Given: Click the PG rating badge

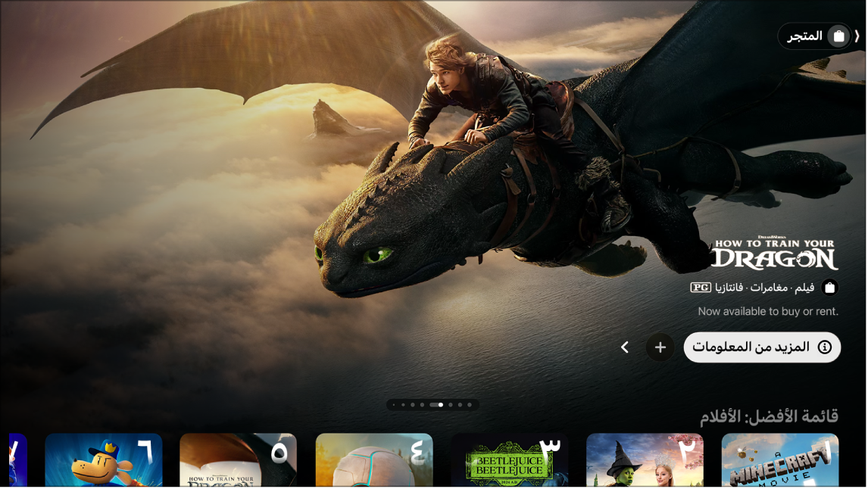Looking at the screenshot, I should 701,288.
